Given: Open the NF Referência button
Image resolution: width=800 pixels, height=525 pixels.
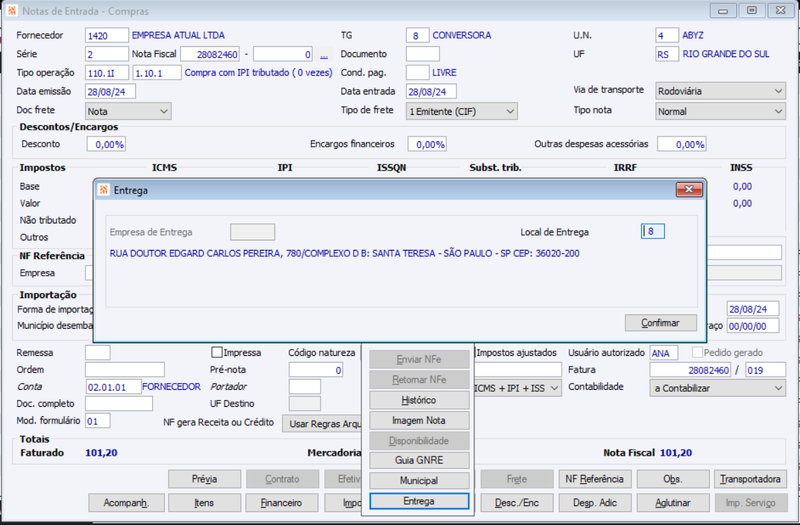Looking at the screenshot, I should tap(594, 479).
